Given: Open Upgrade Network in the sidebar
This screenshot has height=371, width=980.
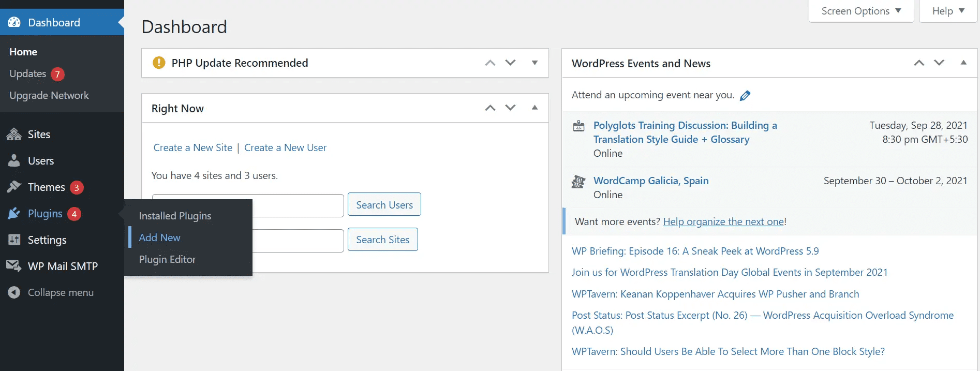Looking at the screenshot, I should pyautogui.click(x=49, y=95).
